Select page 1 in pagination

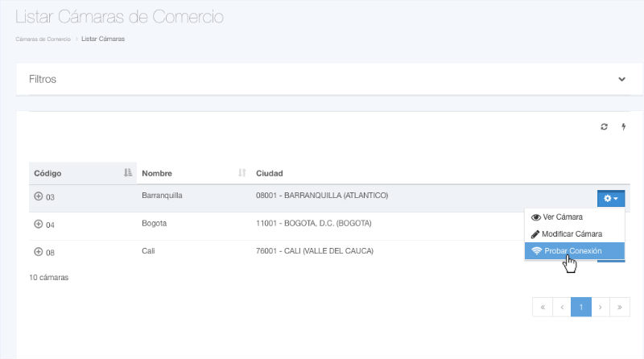click(581, 307)
